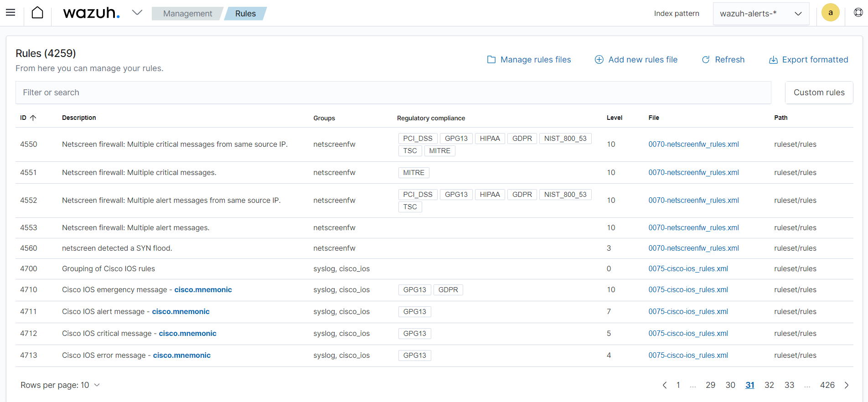868x402 pixels.
Task: Go to page 33
Action: coord(789,385)
